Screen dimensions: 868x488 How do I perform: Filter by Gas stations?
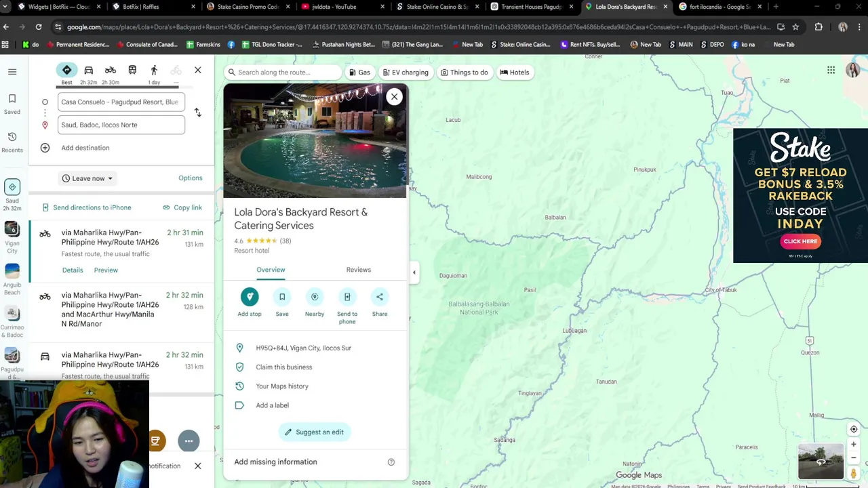tap(359, 73)
